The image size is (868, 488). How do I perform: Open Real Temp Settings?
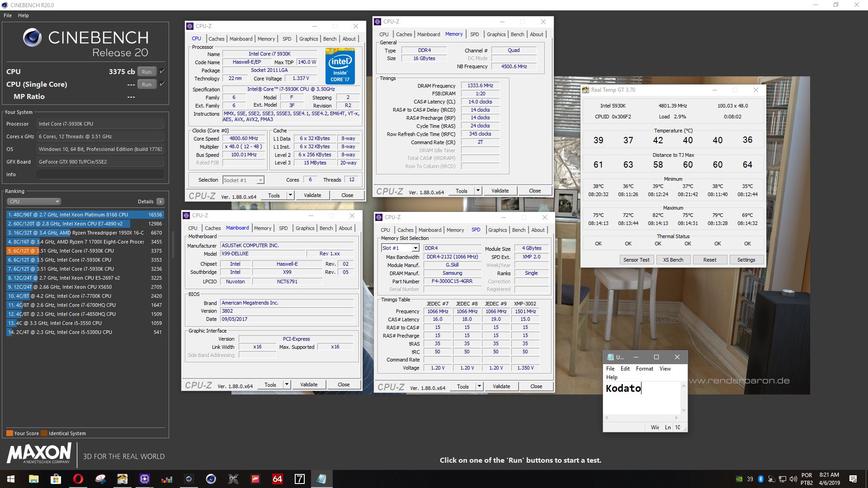click(746, 260)
